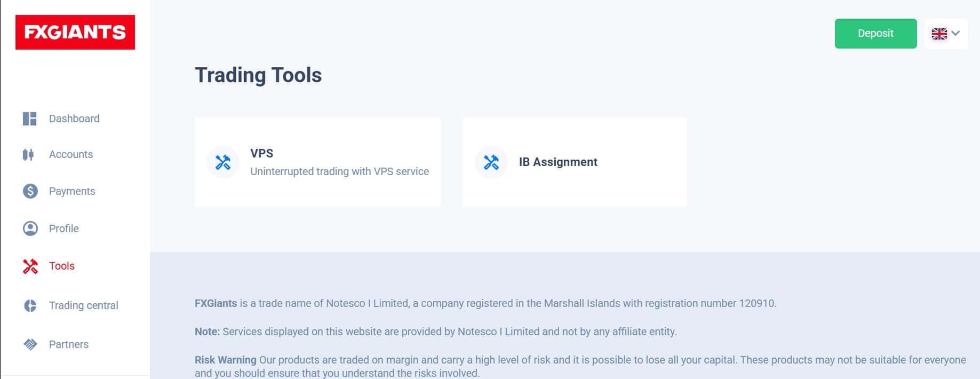Click the Payments dollar coin icon
This screenshot has height=379, width=980.
30,191
